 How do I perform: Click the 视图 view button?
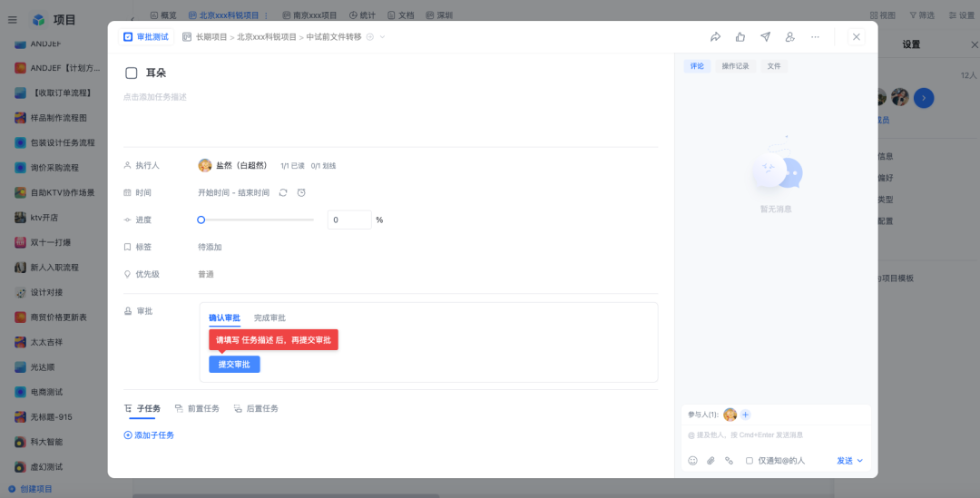pos(883,15)
